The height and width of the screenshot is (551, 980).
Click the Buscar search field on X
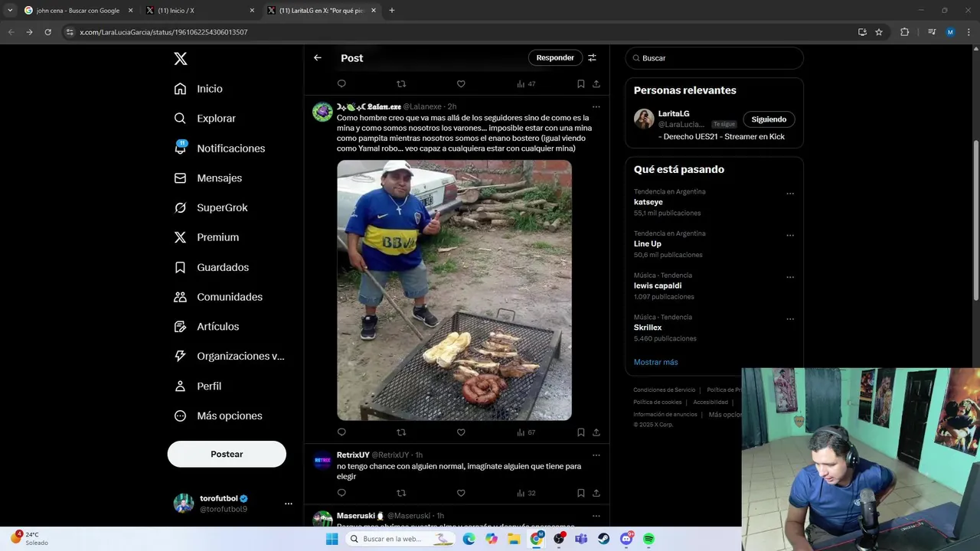714,58
